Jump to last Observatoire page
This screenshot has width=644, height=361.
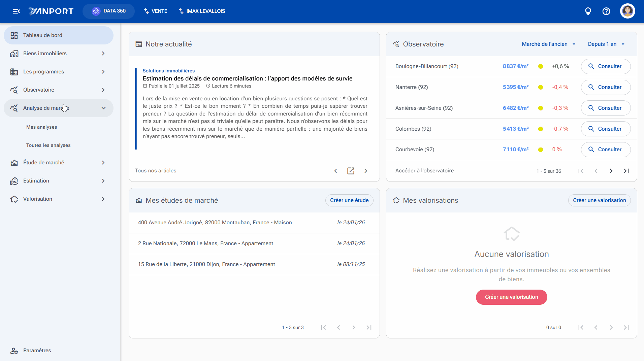coord(626,171)
